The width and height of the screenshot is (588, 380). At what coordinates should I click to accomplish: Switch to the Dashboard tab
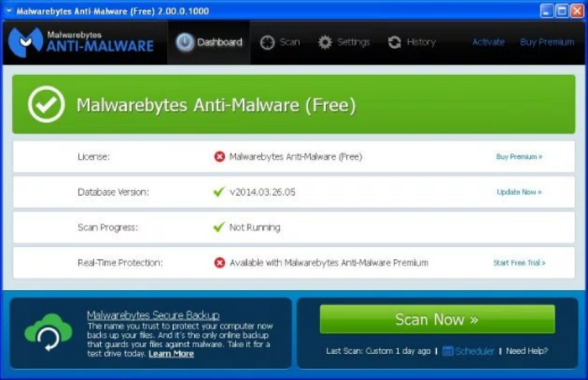pyautogui.click(x=209, y=42)
